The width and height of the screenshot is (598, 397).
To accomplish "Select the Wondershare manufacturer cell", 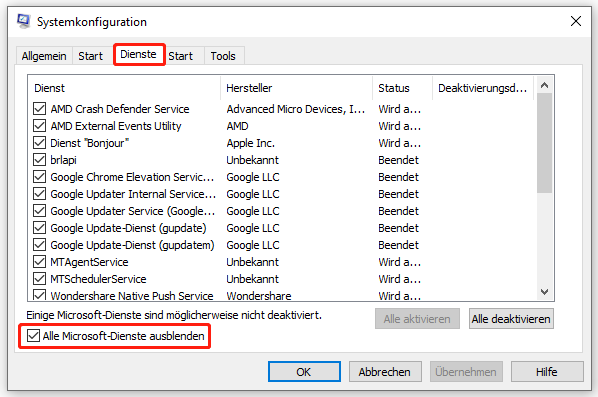I will tap(259, 296).
